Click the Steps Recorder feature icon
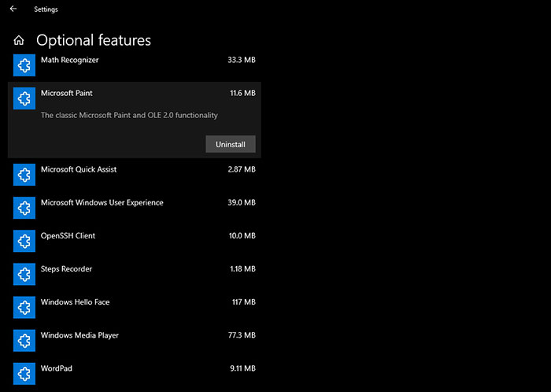 24,274
